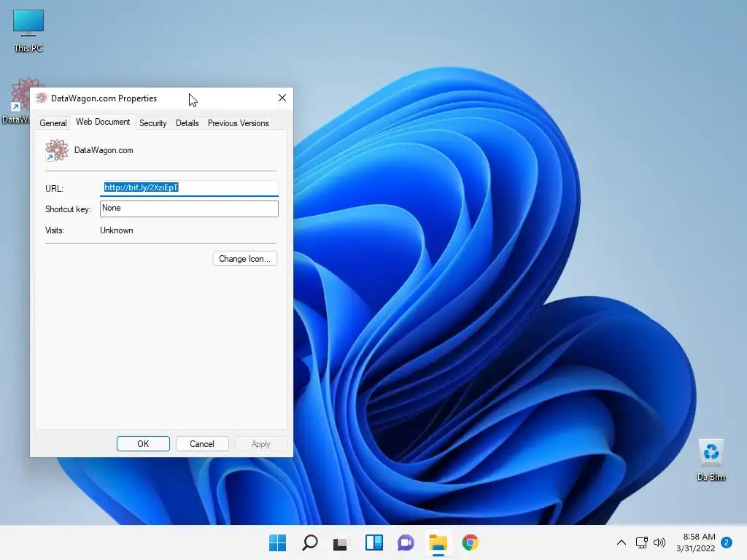Switch to the Security tab
The width and height of the screenshot is (747, 560).
pos(153,122)
